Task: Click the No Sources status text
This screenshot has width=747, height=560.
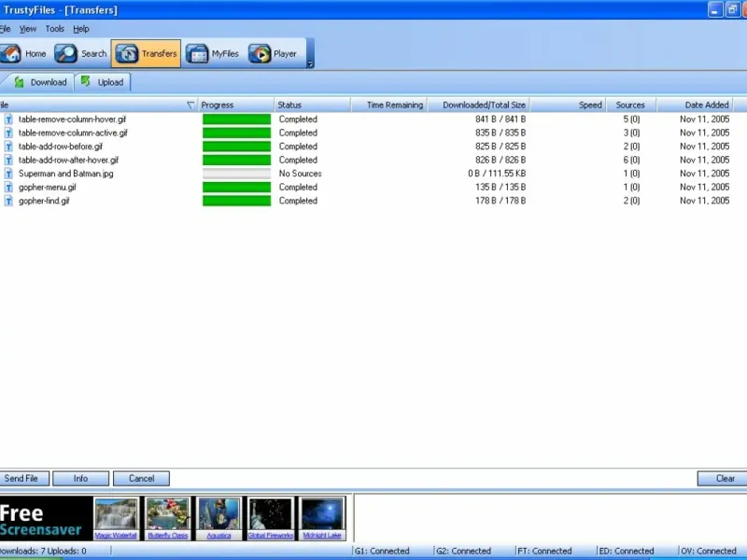Action: coord(300,174)
